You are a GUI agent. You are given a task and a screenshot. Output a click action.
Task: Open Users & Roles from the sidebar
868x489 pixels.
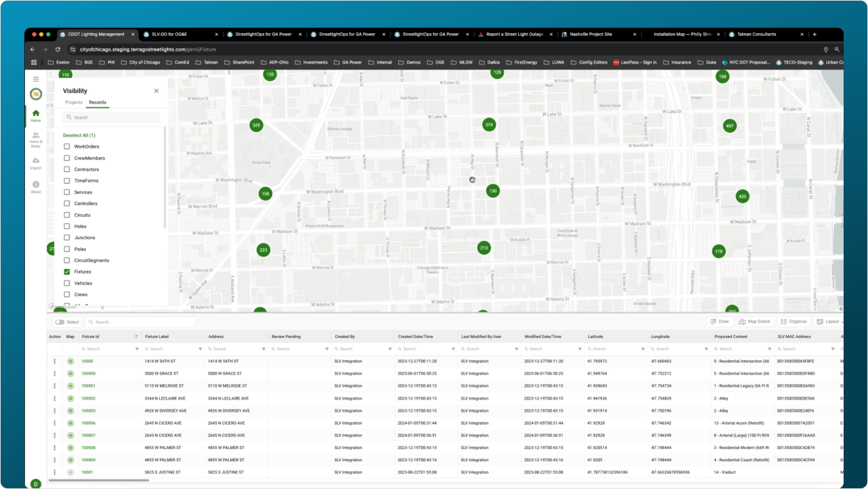click(x=36, y=140)
